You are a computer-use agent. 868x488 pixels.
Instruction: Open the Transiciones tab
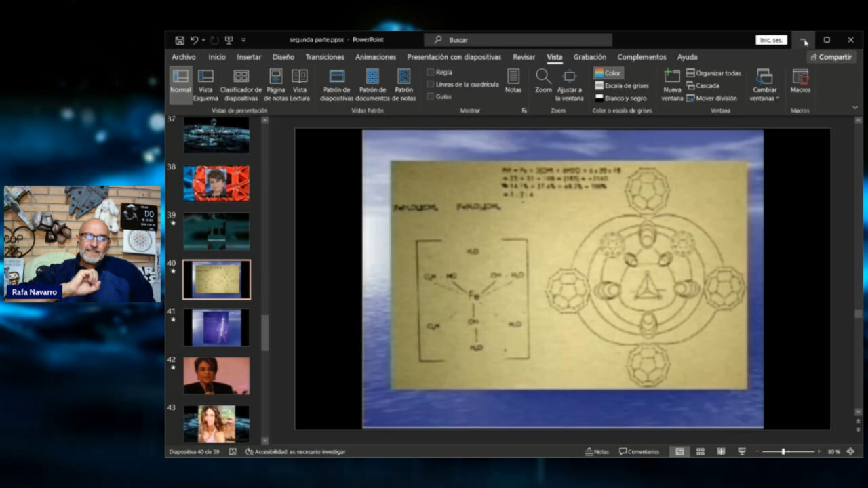click(x=325, y=57)
